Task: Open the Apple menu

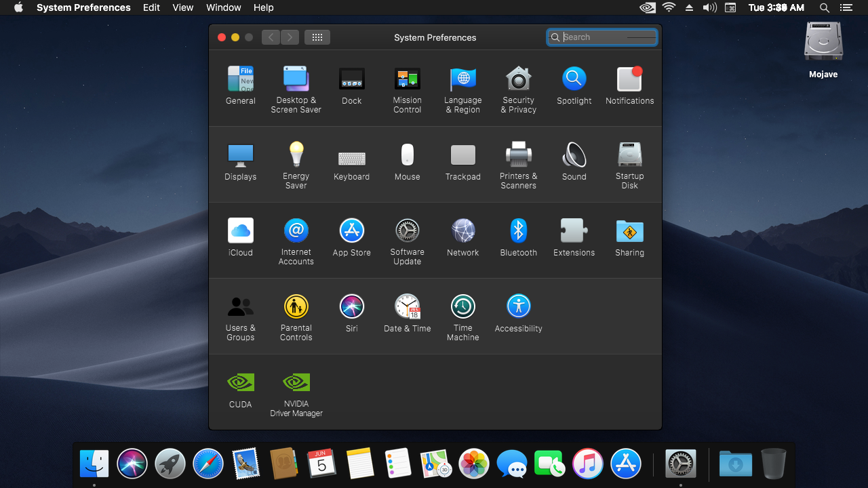Action: coord(18,7)
